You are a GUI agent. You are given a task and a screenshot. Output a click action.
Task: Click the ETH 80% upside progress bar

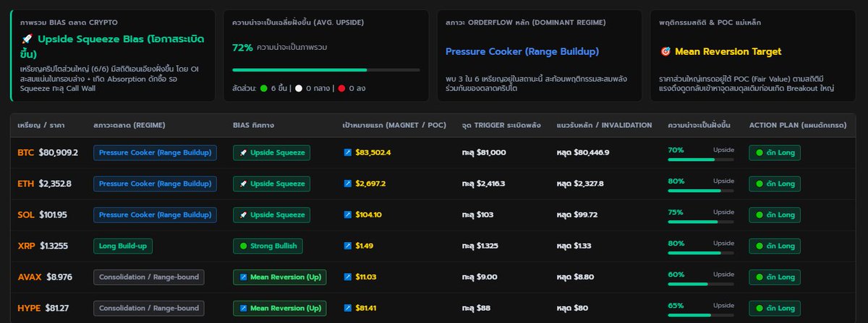[x=701, y=190]
